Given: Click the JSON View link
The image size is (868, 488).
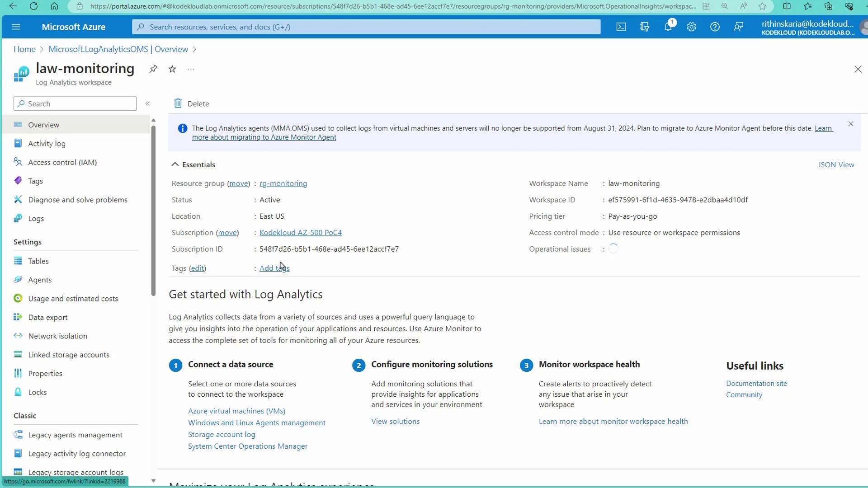Looking at the screenshot, I should 835,164.
